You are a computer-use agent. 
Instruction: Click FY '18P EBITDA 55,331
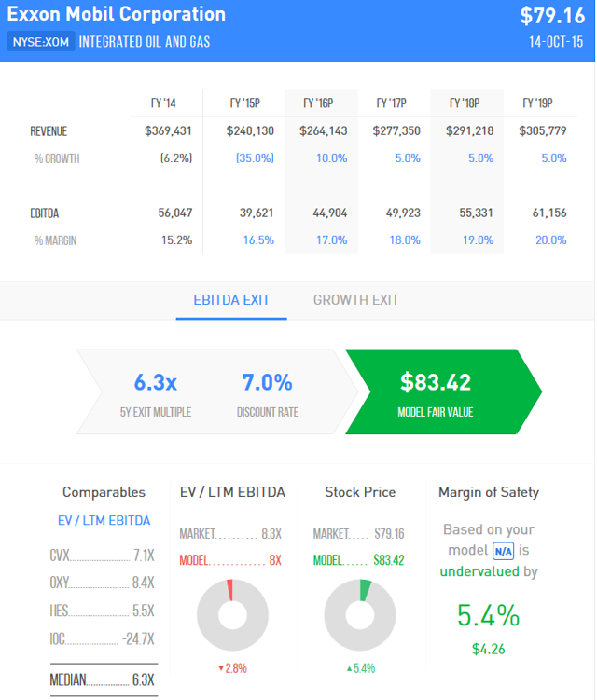pyautogui.click(x=477, y=213)
